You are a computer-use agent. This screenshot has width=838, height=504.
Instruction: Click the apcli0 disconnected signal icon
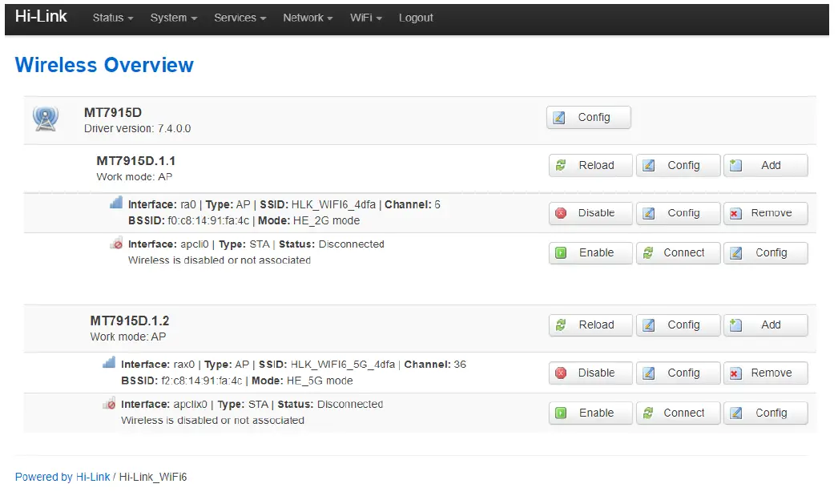[x=116, y=243]
